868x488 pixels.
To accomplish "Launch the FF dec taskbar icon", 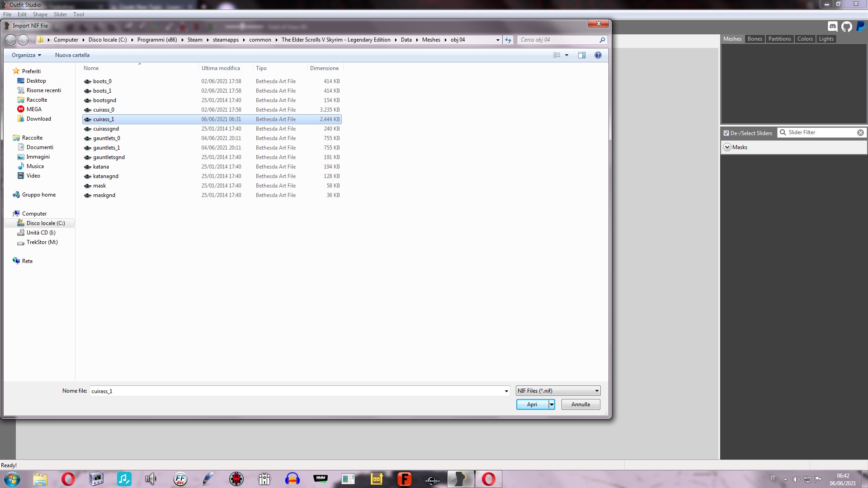I will (180, 479).
